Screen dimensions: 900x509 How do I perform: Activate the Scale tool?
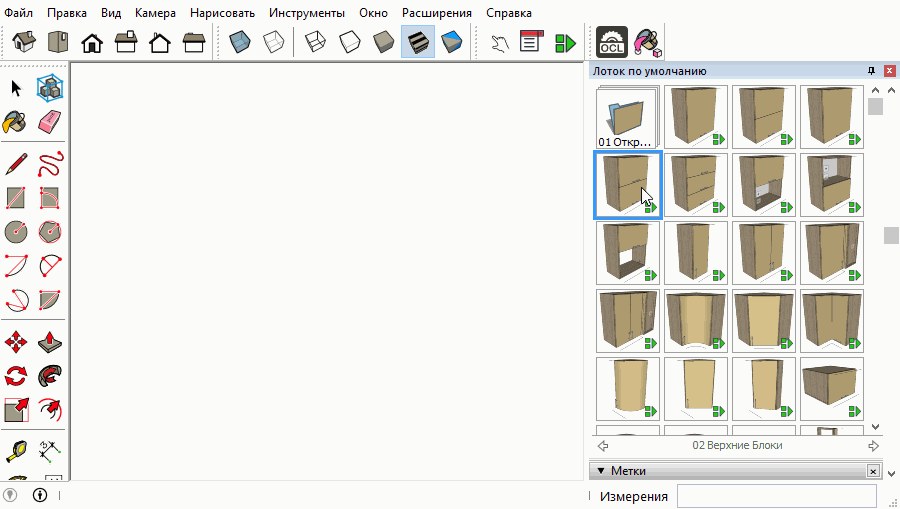[x=15, y=410]
